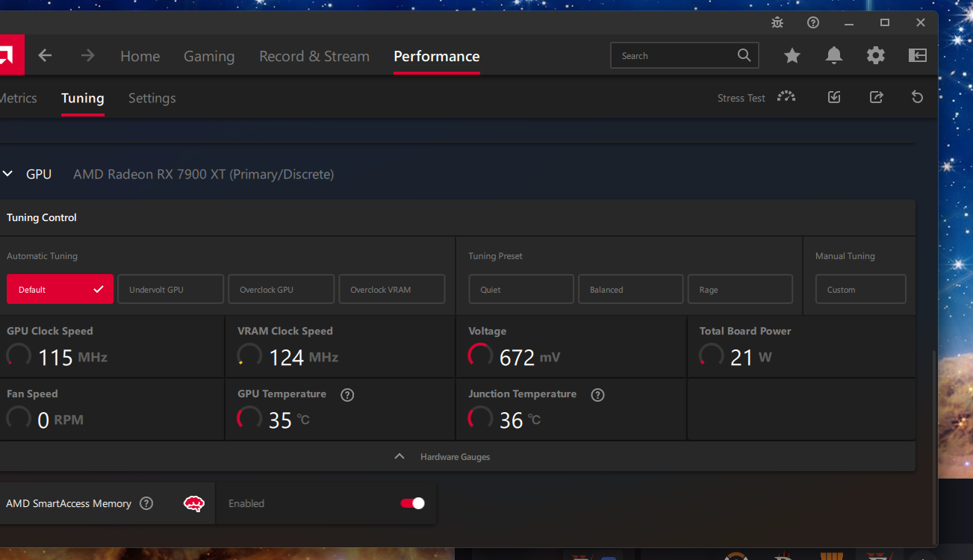Screen dimensions: 973x560
Task: Toggle the sidebar panel icon
Action: (x=918, y=55)
